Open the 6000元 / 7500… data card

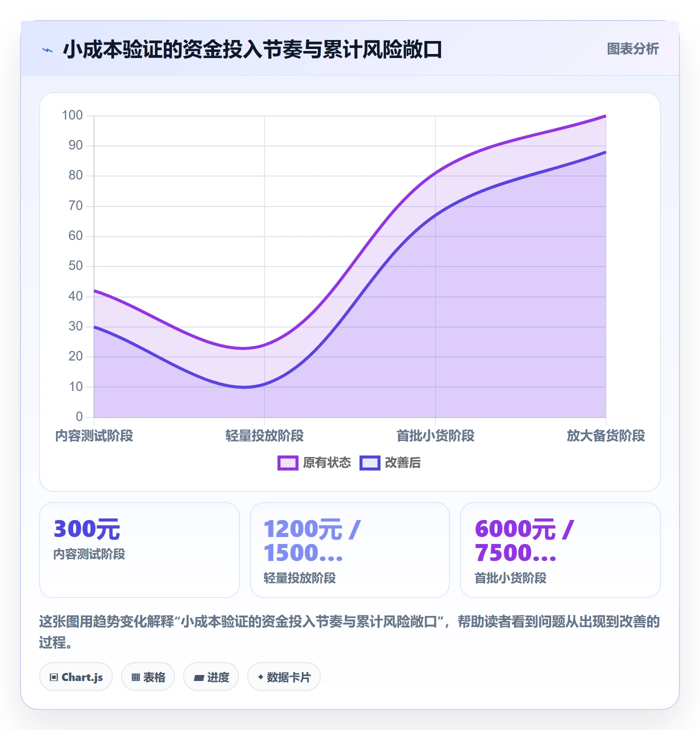point(560,550)
